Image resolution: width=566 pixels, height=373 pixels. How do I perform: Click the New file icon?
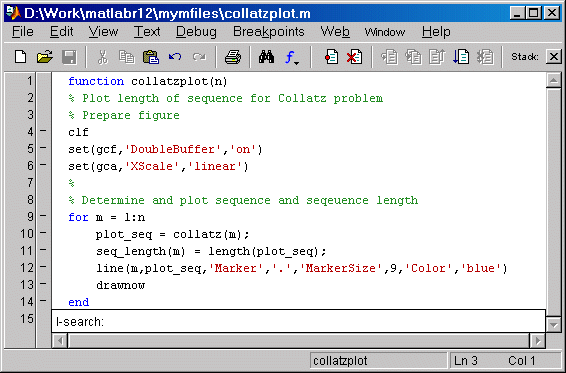[x=20, y=57]
